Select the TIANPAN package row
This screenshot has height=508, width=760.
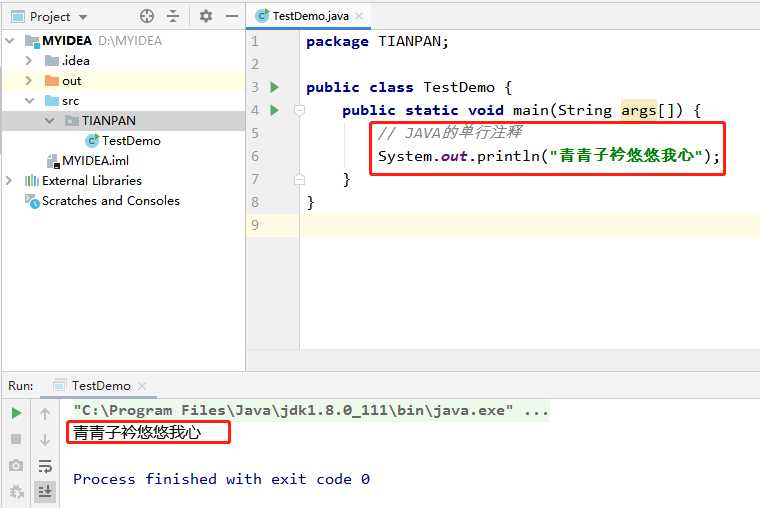124,121
